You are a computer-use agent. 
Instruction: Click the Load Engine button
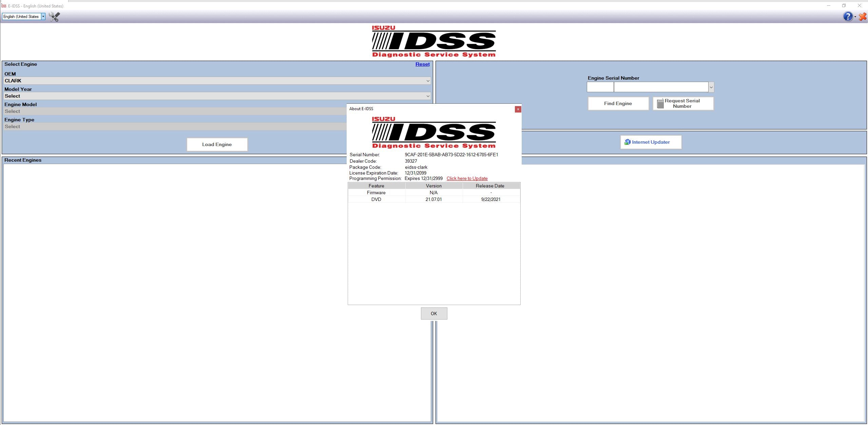(216, 144)
